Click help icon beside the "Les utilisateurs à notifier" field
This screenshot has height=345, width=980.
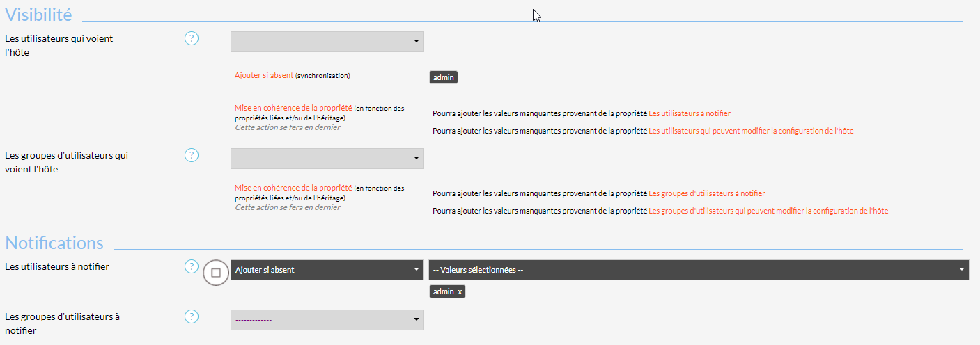coord(192,266)
